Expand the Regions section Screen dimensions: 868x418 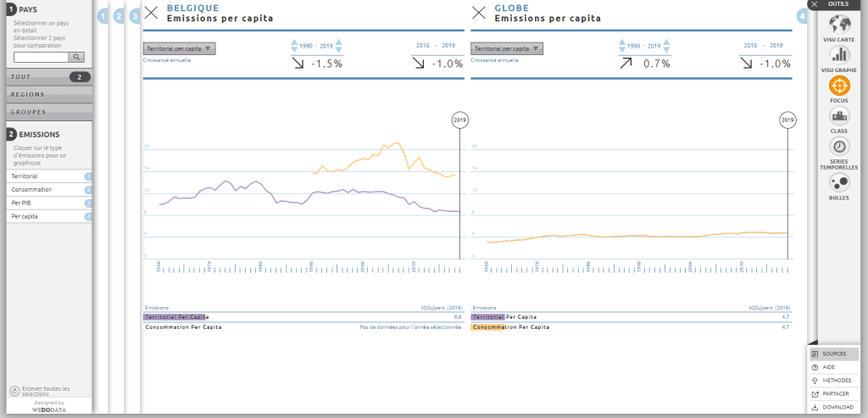(x=48, y=94)
